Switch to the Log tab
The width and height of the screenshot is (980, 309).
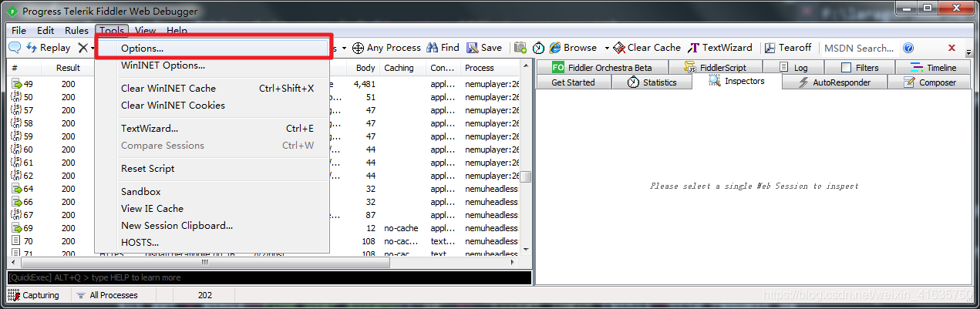793,67
